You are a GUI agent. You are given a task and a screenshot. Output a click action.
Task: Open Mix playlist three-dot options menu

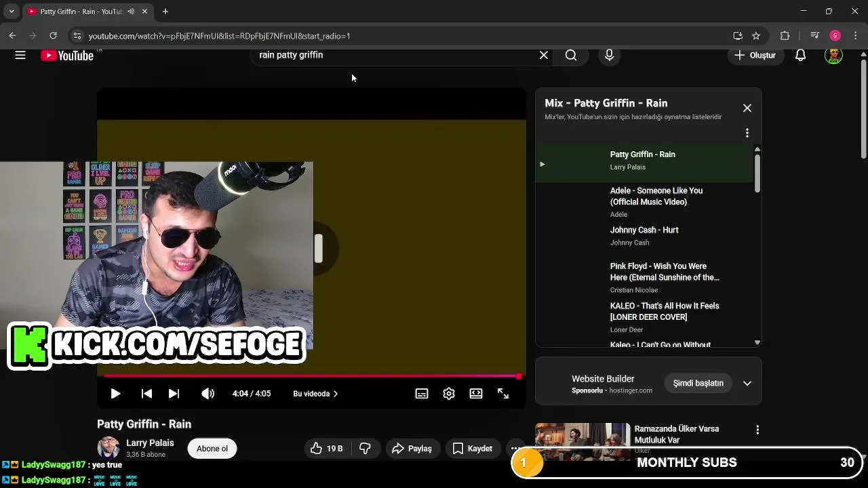coord(747,133)
